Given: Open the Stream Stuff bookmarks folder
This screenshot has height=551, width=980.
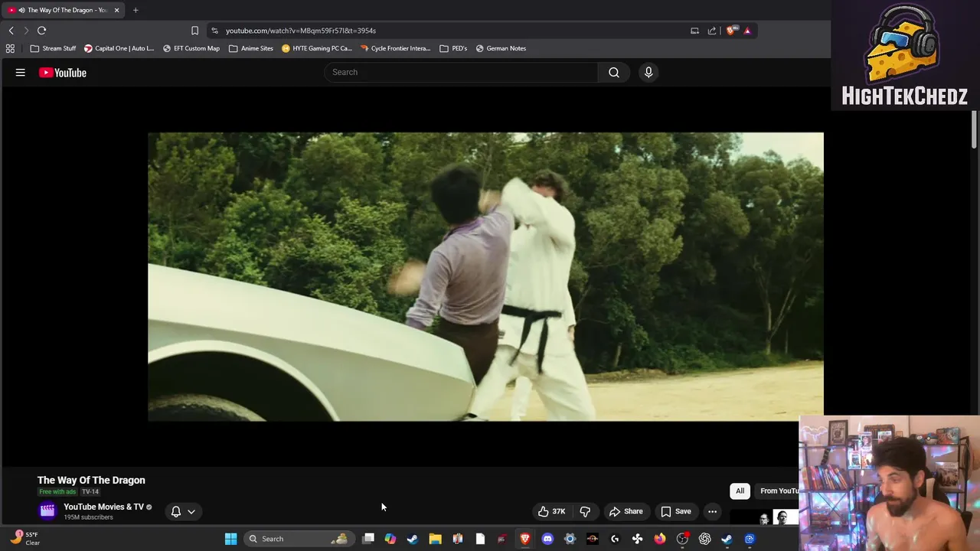Looking at the screenshot, I should [53, 48].
